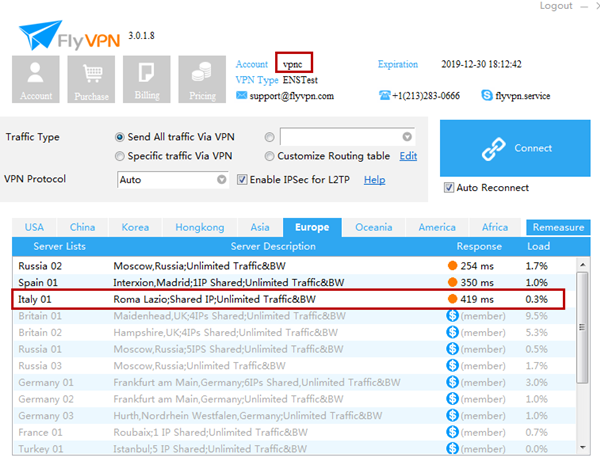The image size is (600, 461).
Task: Select Customize Routing table radio
Action: pos(269,156)
